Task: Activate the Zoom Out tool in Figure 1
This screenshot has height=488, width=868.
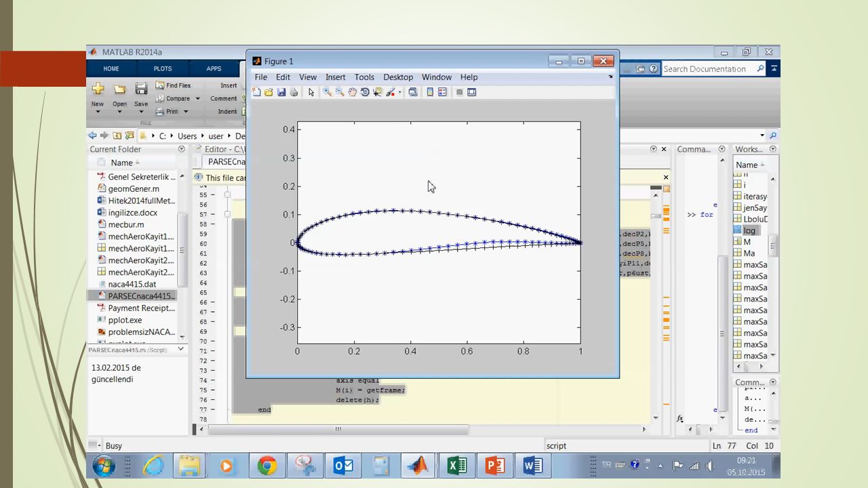Action: point(340,92)
